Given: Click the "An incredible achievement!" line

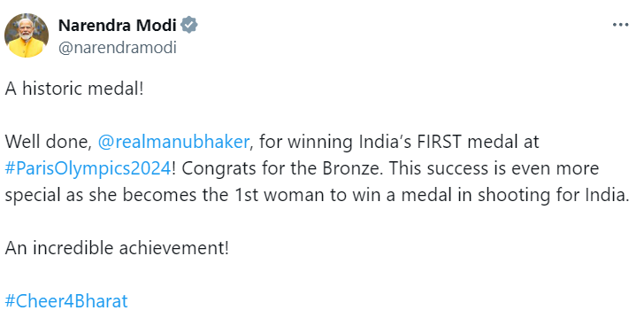Looking at the screenshot, I should [117, 248].
